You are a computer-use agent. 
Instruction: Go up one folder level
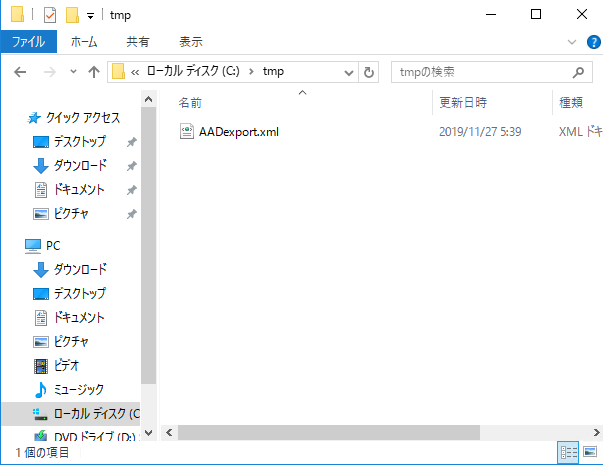(x=94, y=72)
